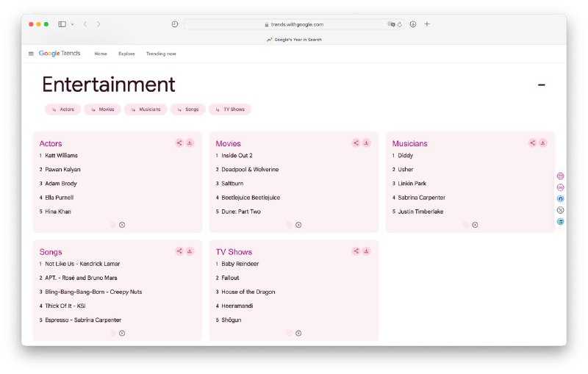The height and width of the screenshot is (374, 588).
Task: Download the Songs list
Action: coord(190,251)
